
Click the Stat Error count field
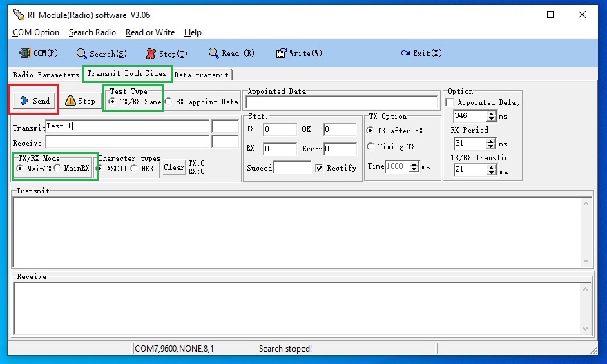(340, 149)
